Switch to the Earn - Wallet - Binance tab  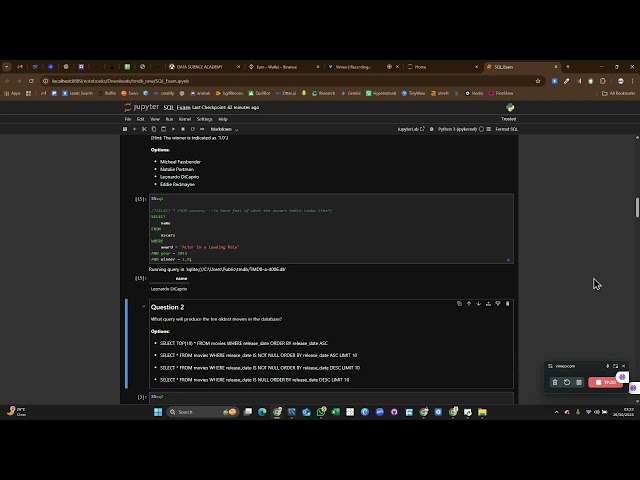[x=283, y=67]
